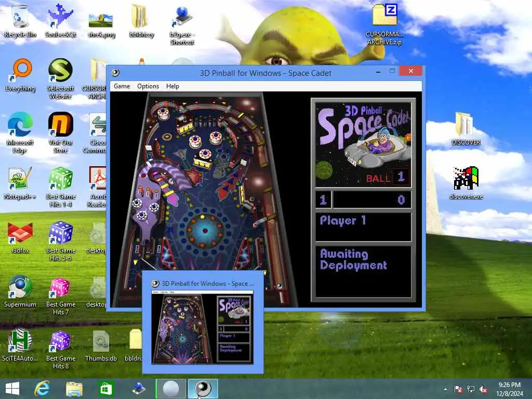
Task: Click the Windows Start button
Action: (x=12, y=389)
